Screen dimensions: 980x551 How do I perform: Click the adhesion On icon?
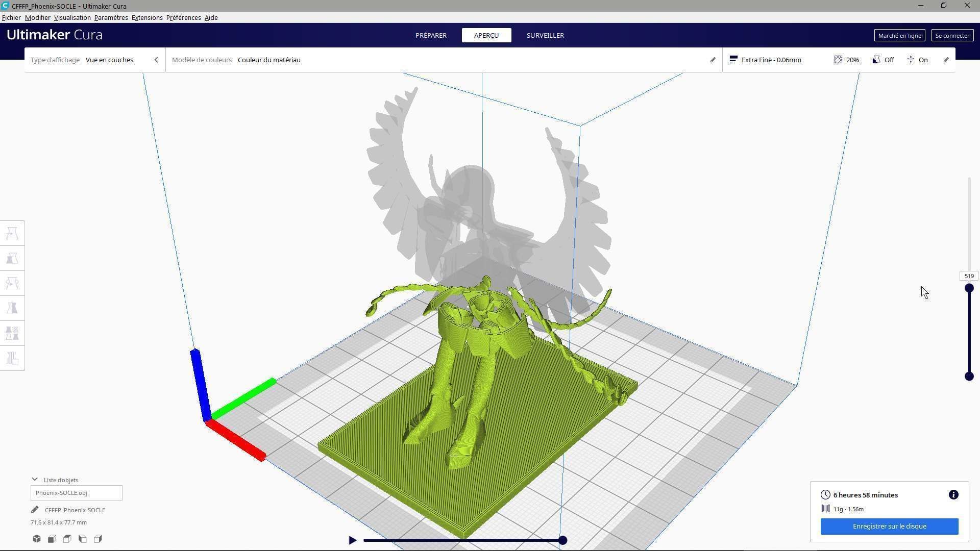tap(911, 60)
